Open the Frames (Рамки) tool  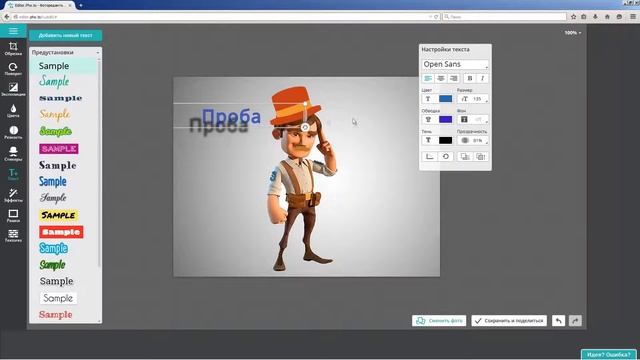(x=13, y=216)
